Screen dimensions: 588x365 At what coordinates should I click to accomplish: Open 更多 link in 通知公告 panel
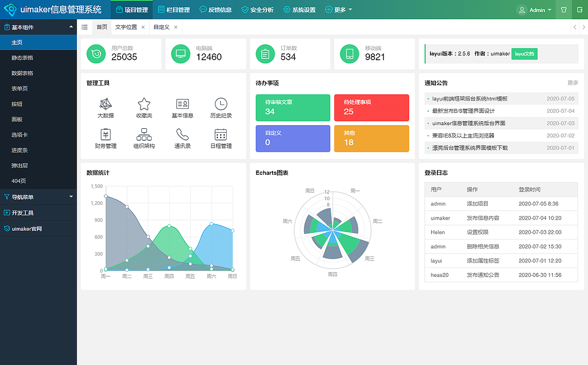click(x=573, y=83)
